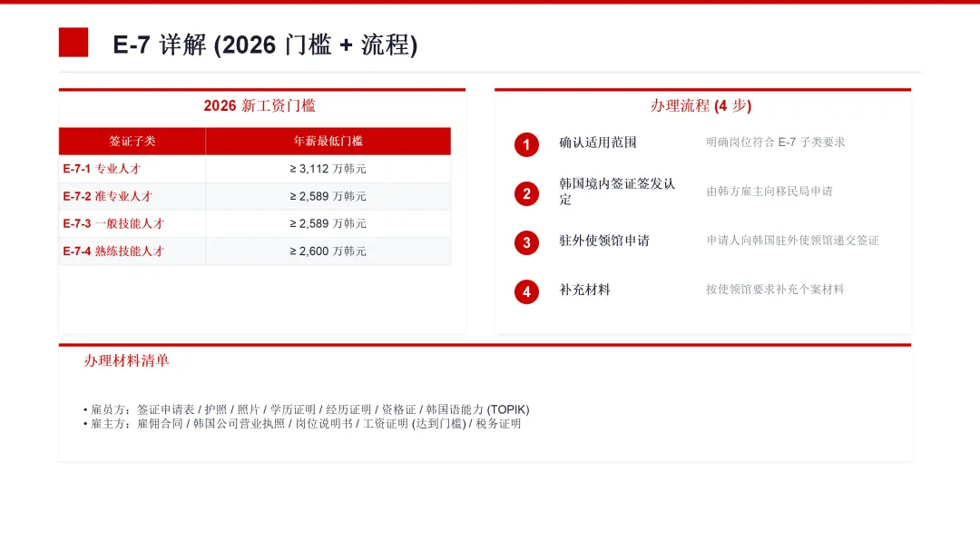980x552 pixels.
Task: Click the E-7-1 专业人才 row label
Action: [x=102, y=169]
